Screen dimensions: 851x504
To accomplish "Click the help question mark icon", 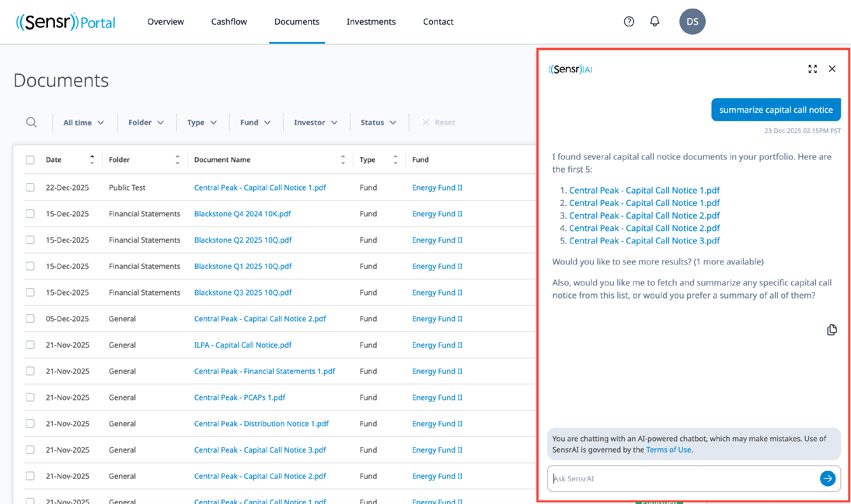I will (x=629, y=22).
